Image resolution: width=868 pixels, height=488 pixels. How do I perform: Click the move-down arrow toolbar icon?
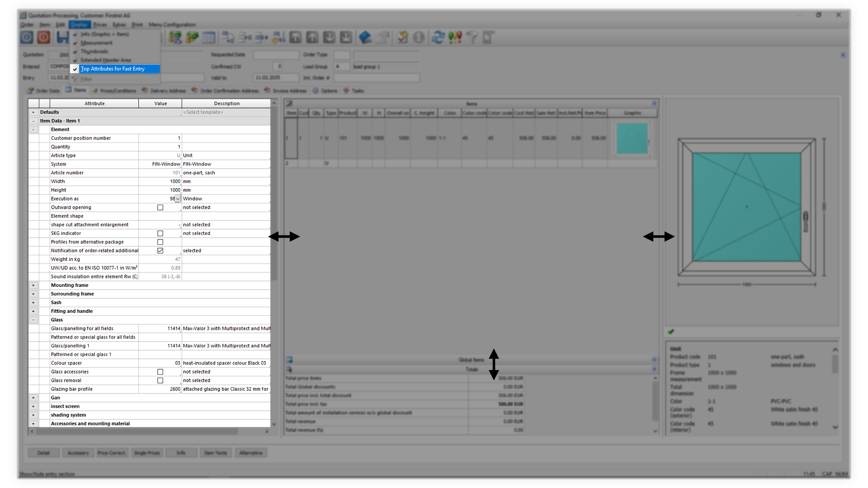329,38
